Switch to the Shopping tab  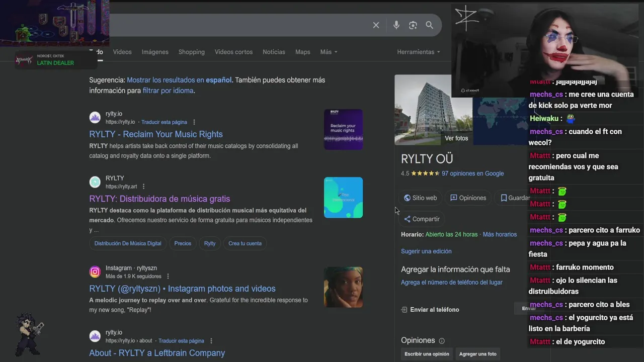(192, 52)
